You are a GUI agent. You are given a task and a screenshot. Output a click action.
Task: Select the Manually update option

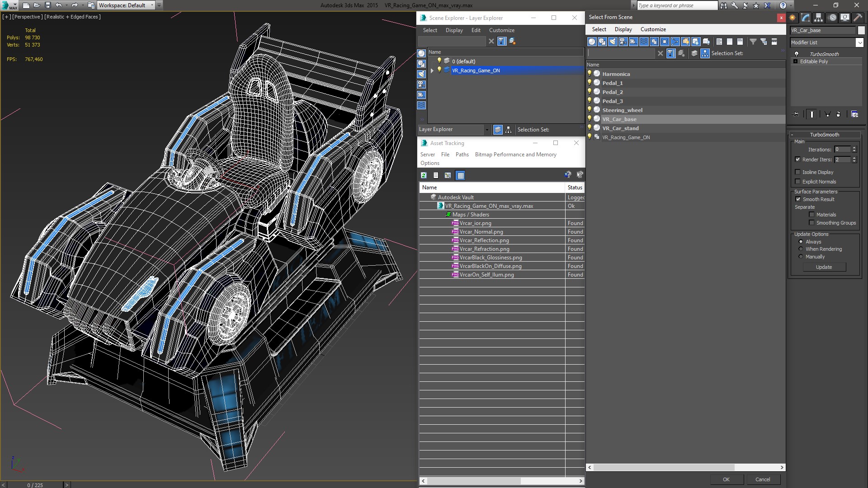pyautogui.click(x=801, y=257)
